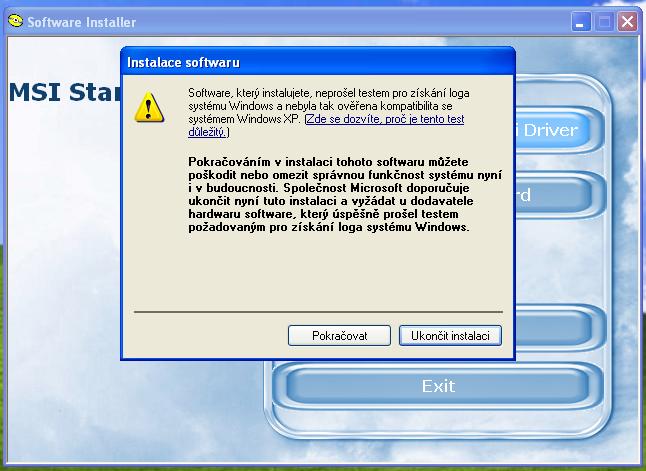This screenshot has width=646, height=471.
Task: Click the Instalace softwaru dialog title bar
Action: pos(318,62)
